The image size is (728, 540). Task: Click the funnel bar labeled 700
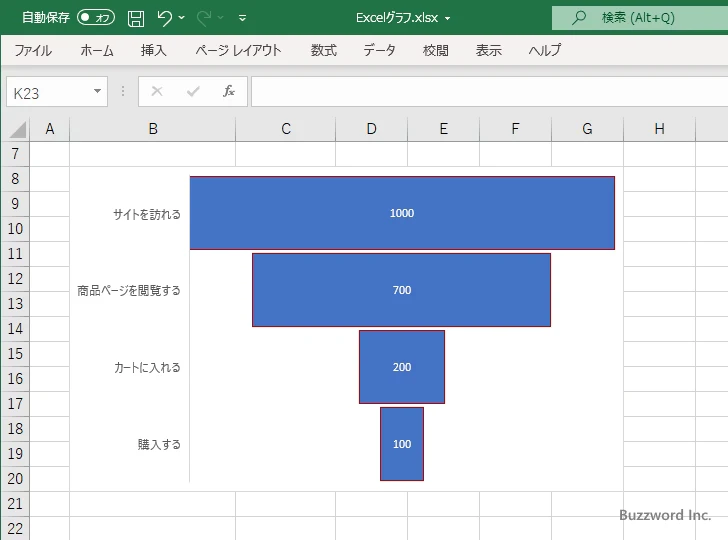click(402, 290)
